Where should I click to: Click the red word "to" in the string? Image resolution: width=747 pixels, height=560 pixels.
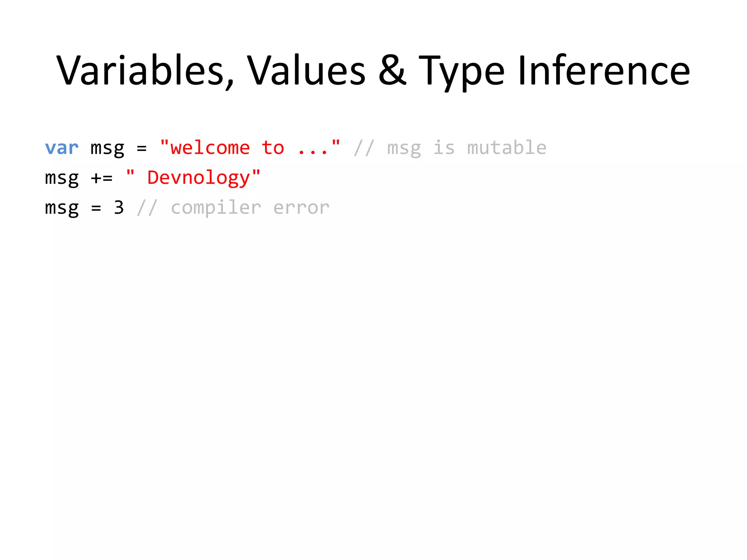(273, 148)
